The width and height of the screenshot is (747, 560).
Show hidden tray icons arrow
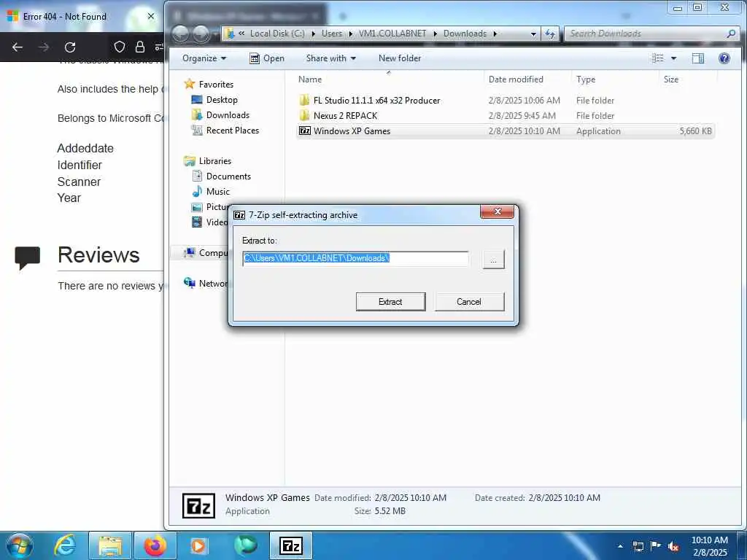(x=620, y=546)
